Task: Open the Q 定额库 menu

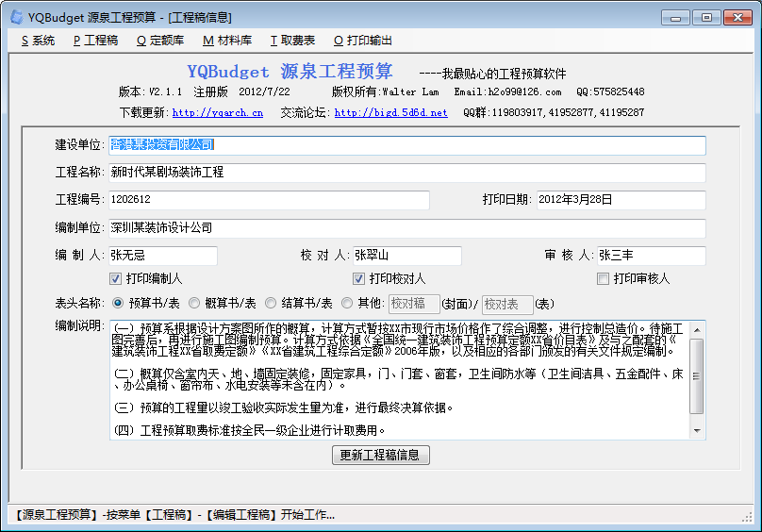Action: point(160,41)
